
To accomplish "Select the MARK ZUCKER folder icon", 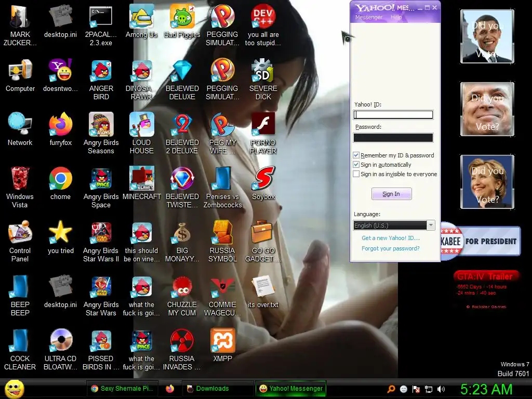I will click(x=20, y=25).
